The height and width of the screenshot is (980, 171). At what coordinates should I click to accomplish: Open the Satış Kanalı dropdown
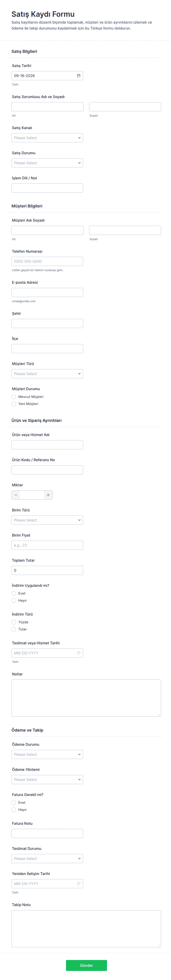pyautogui.click(x=47, y=138)
